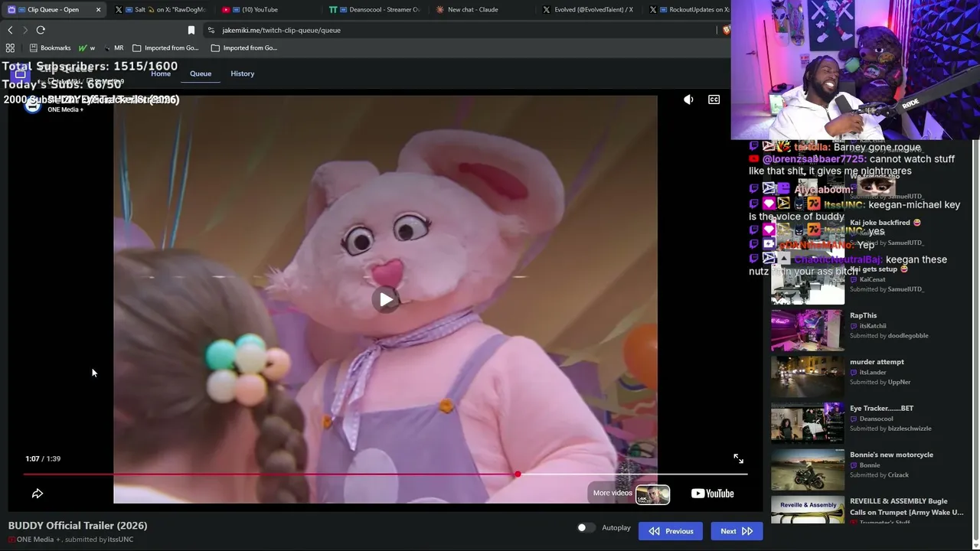The width and height of the screenshot is (980, 551).
Task: Click 'Submitted by UppNer' text
Action: pyautogui.click(x=880, y=382)
